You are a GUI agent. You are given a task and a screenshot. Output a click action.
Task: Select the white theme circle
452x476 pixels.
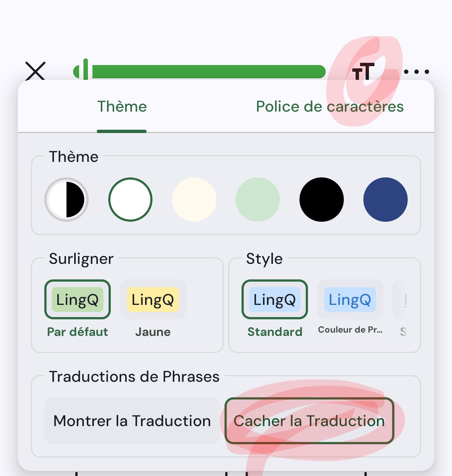(130, 200)
